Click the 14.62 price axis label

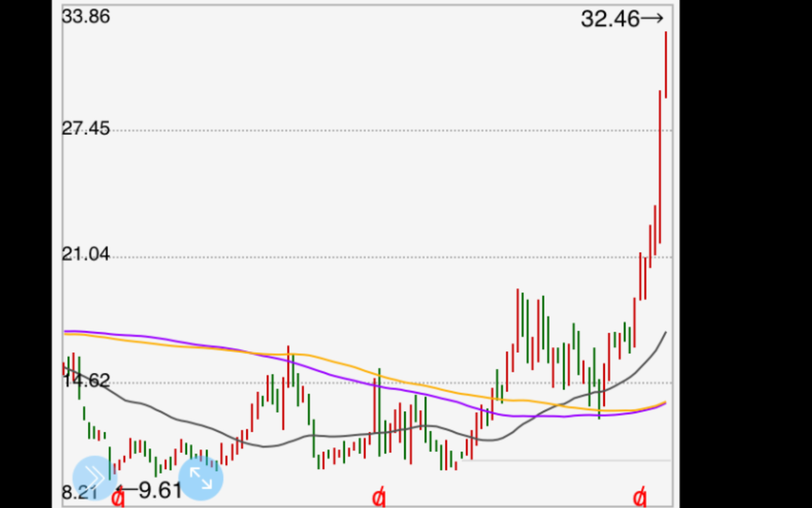click(86, 380)
